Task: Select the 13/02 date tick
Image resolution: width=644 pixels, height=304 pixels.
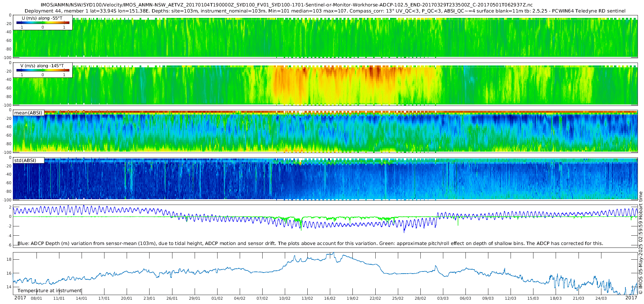Action: 307,298
